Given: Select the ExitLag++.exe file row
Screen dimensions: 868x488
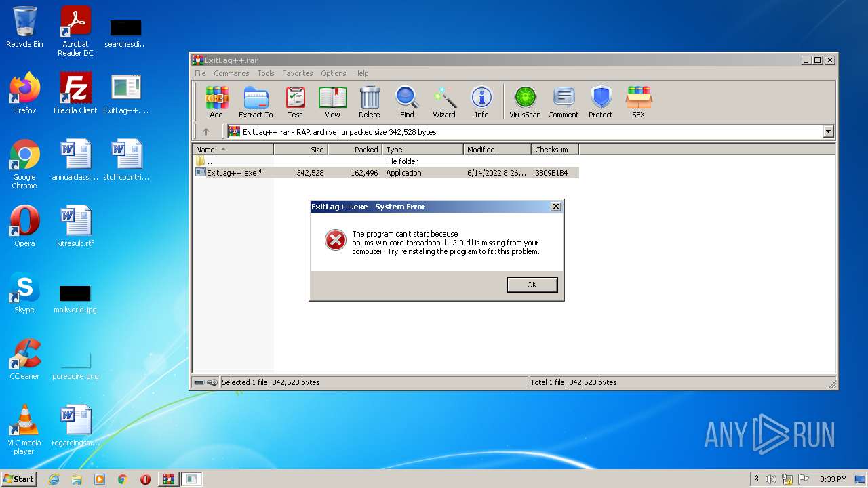Looking at the screenshot, I should tap(386, 173).
